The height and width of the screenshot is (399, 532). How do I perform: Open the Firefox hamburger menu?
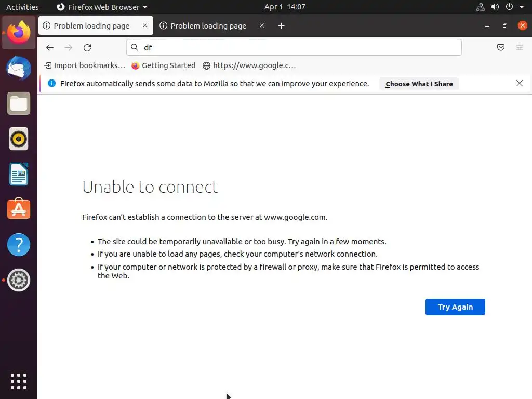[x=520, y=47]
